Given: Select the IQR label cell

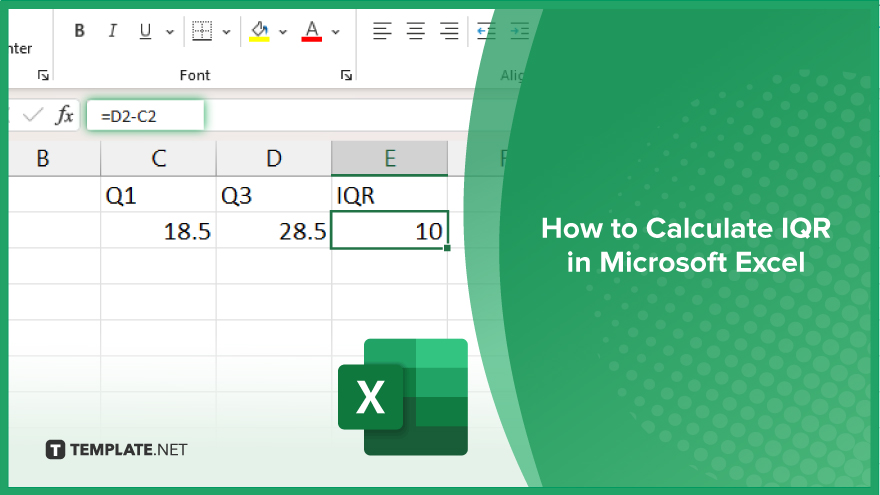Looking at the screenshot, I should point(389,195).
